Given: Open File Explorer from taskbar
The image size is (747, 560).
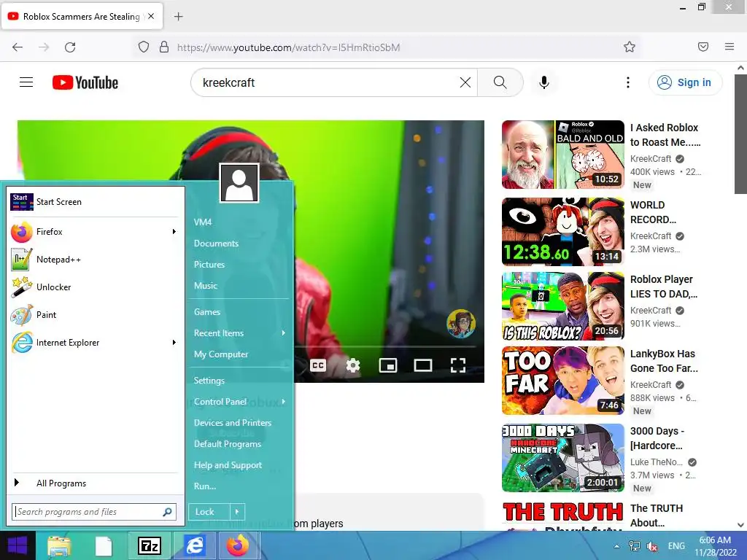Looking at the screenshot, I should click(59, 545).
